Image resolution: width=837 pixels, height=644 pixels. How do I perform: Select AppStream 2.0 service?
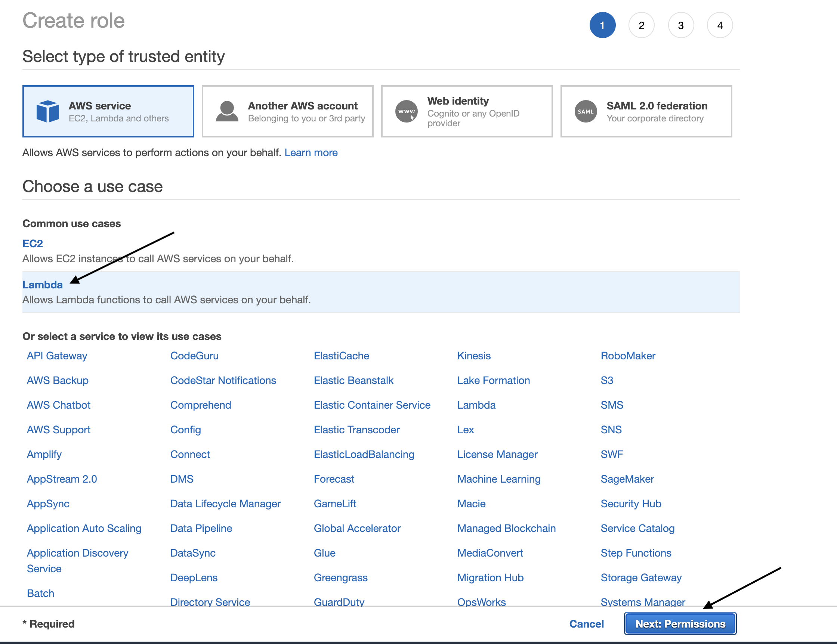62,479
